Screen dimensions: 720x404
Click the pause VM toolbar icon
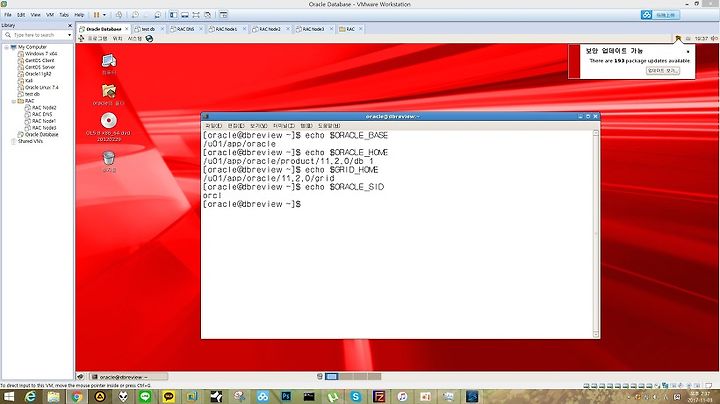tap(96, 15)
